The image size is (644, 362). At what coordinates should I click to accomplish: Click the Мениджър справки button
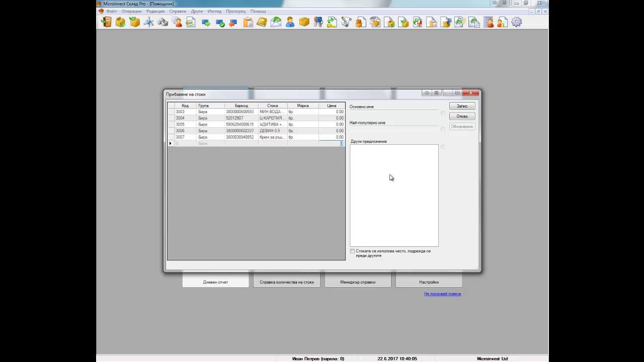coord(358,282)
